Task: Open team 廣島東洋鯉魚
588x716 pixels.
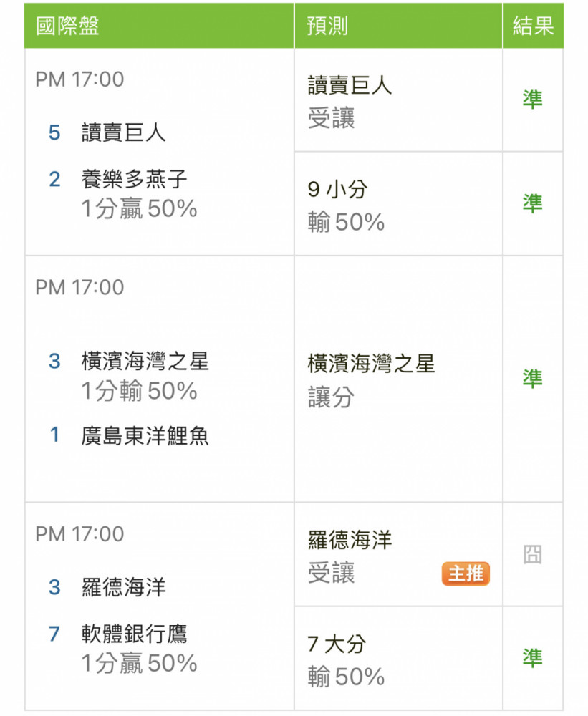Action: 145,435
